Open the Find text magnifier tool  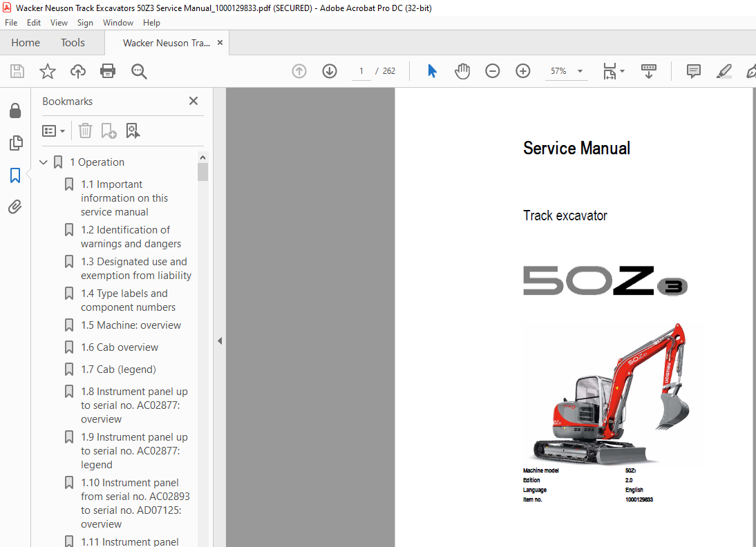pyautogui.click(x=139, y=71)
